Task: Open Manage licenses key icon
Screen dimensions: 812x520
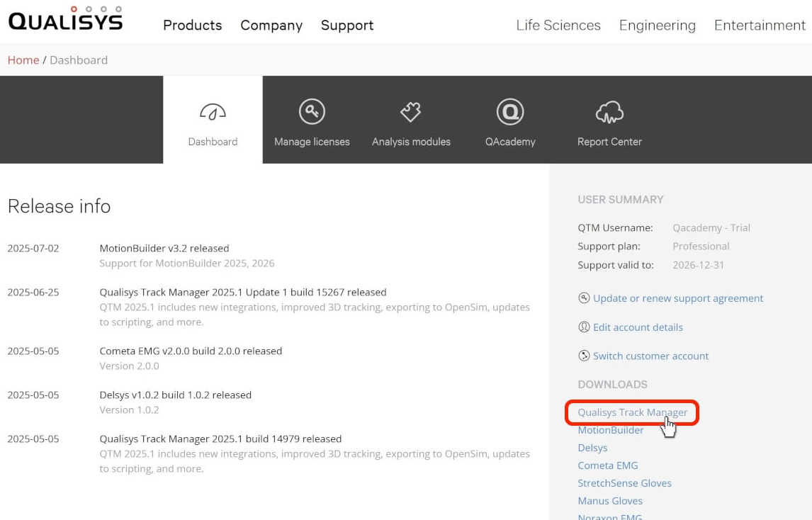Action: point(312,112)
